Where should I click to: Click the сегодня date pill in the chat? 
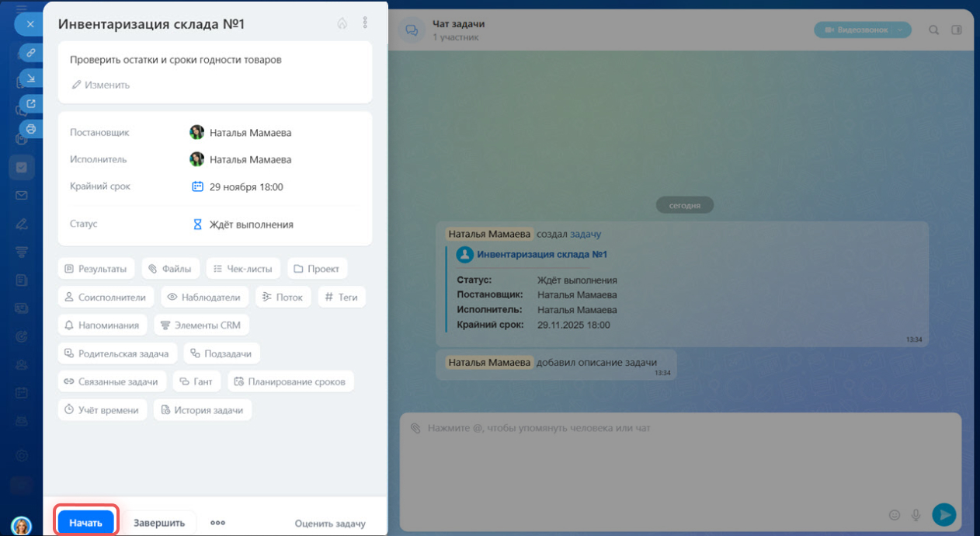[684, 206]
